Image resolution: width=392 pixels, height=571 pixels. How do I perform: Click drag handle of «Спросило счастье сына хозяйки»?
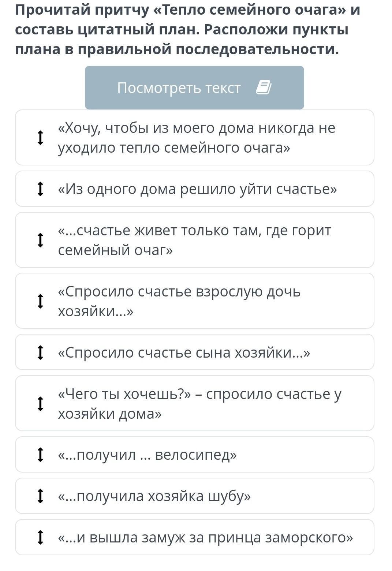[x=41, y=352]
